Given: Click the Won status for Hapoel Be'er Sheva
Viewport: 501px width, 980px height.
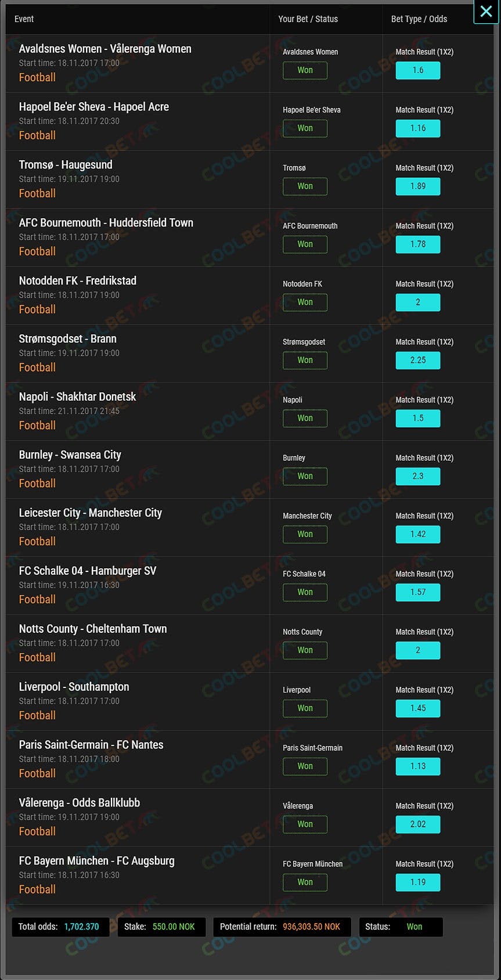Looking at the screenshot, I should 305,128.
